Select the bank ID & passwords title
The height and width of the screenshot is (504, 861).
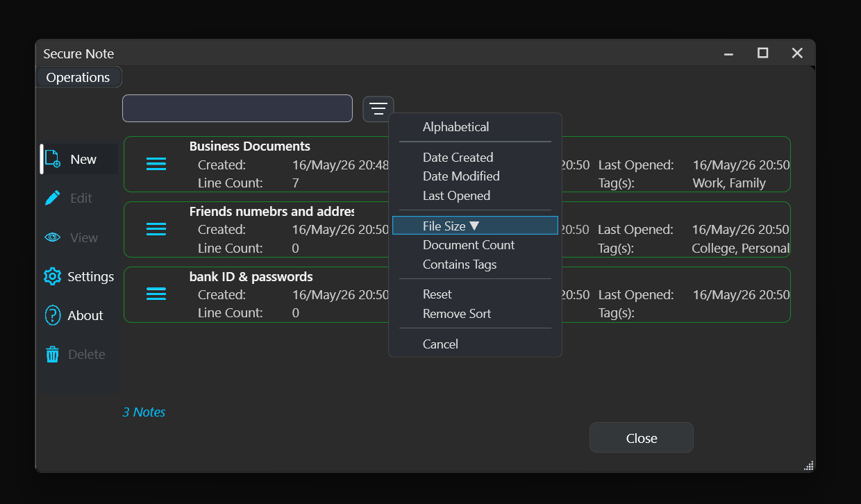(x=251, y=276)
